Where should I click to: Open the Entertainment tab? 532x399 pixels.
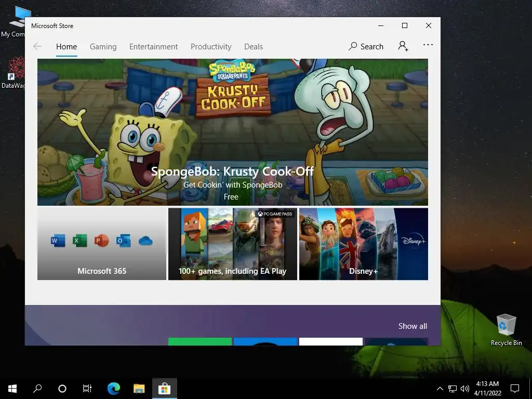(x=153, y=46)
